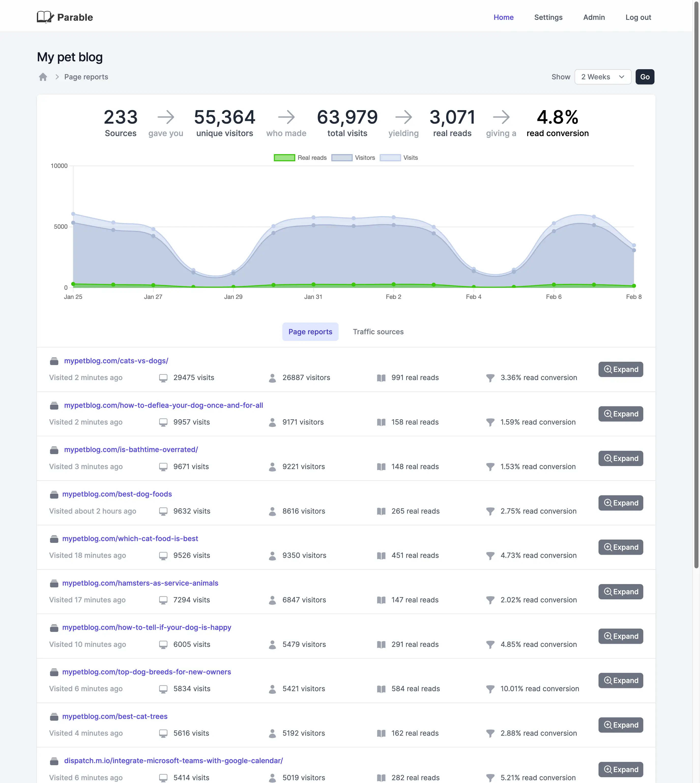The height and width of the screenshot is (783, 700).
Task: Expand the top-dog-breeds-for-new-owners row
Action: [620, 681]
